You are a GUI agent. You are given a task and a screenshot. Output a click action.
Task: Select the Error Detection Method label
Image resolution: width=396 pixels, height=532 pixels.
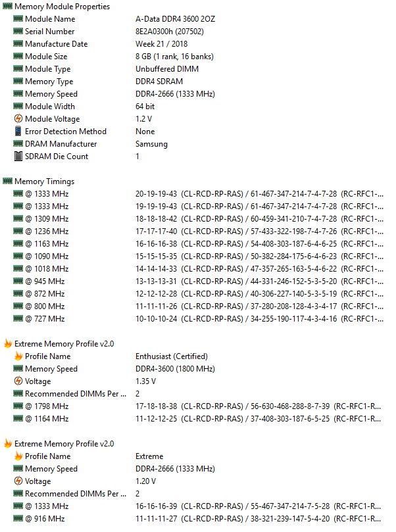(66, 132)
